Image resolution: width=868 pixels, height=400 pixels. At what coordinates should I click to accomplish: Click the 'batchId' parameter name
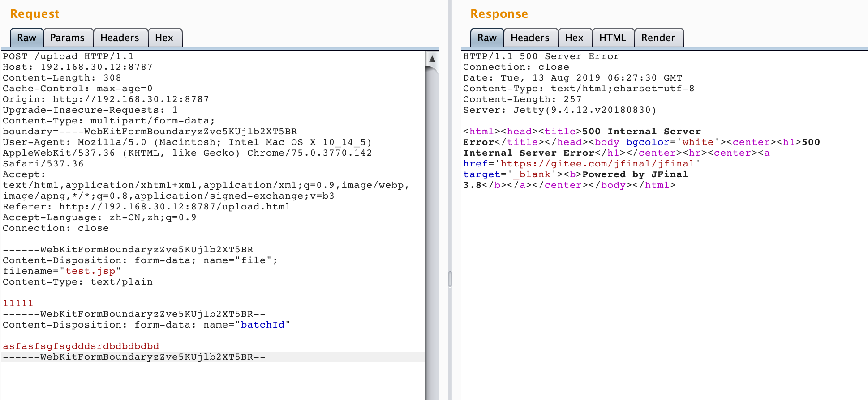point(262,325)
